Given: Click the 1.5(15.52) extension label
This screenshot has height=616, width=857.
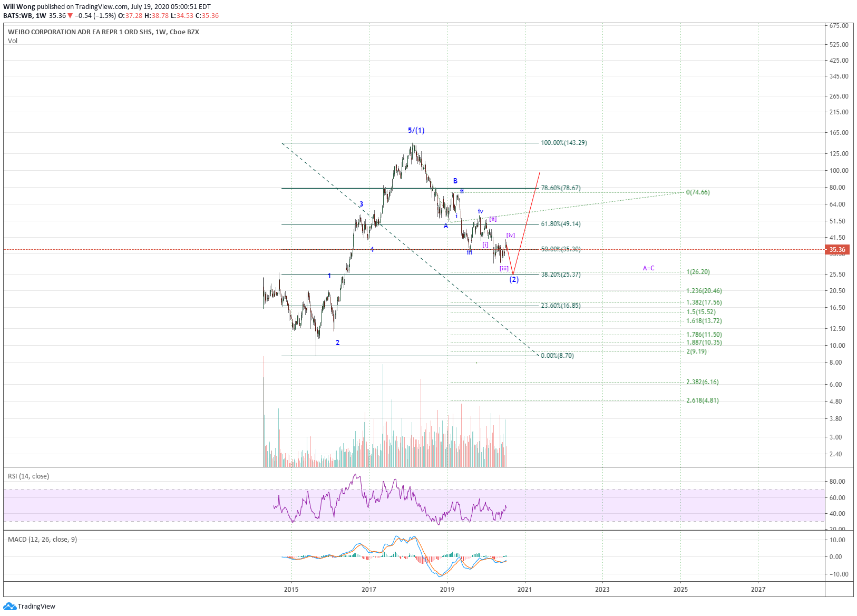Looking at the screenshot, I should [x=701, y=312].
